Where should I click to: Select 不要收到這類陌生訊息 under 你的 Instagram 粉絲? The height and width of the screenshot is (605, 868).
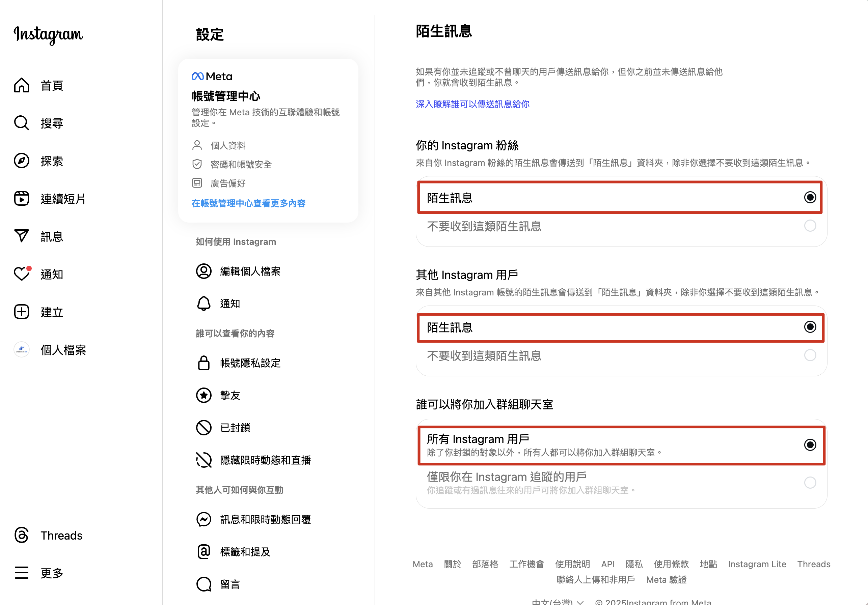click(810, 226)
